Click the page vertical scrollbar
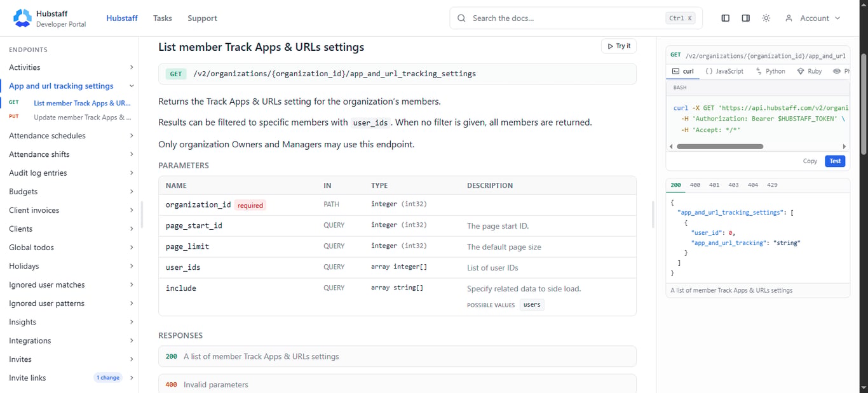 click(x=863, y=103)
